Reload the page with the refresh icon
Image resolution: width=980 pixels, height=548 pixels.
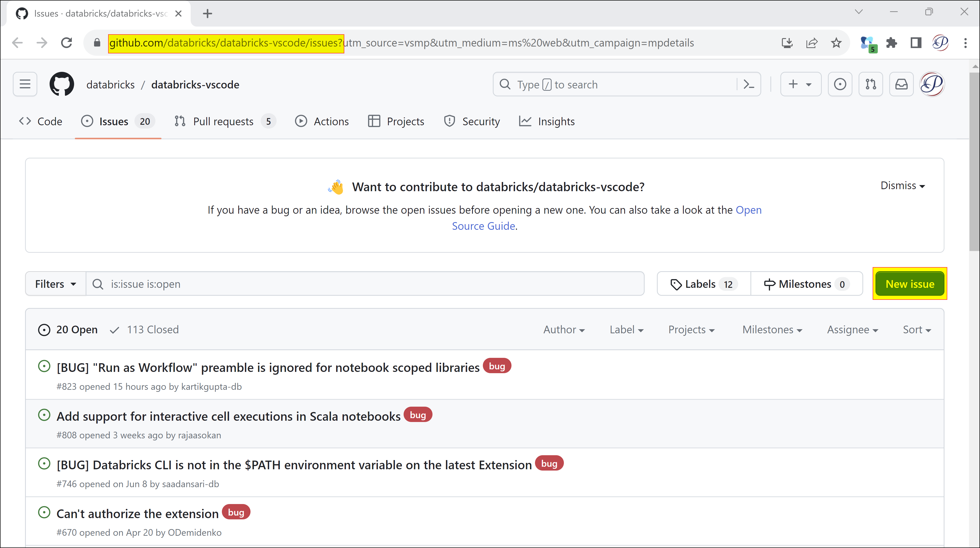coord(66,43)
